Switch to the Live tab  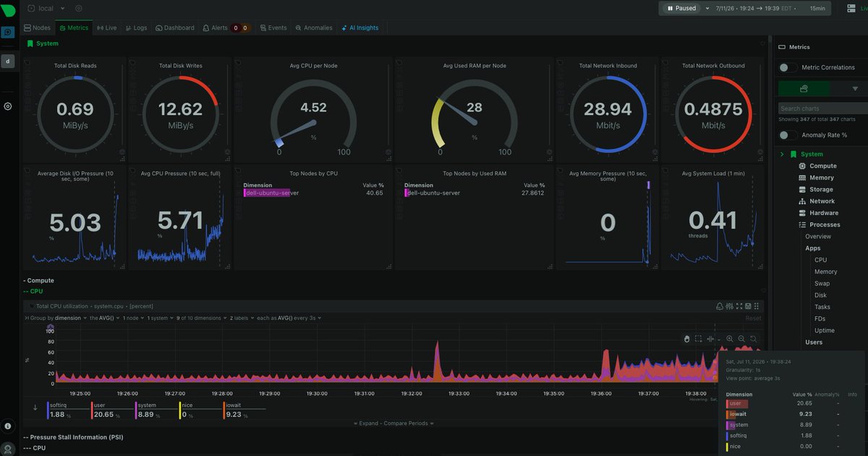pyautogui.click(x=106, y=28)
